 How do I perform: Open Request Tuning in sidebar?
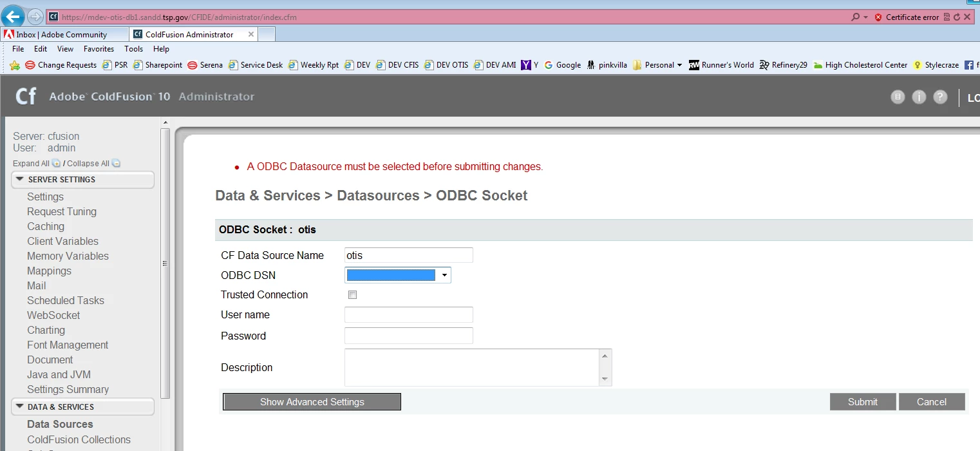pos(62,211)
